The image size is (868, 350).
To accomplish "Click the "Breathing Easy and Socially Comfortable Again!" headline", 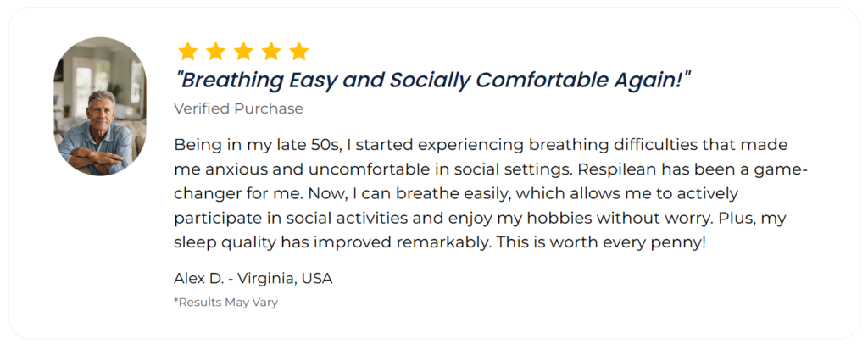I will 433,81.
